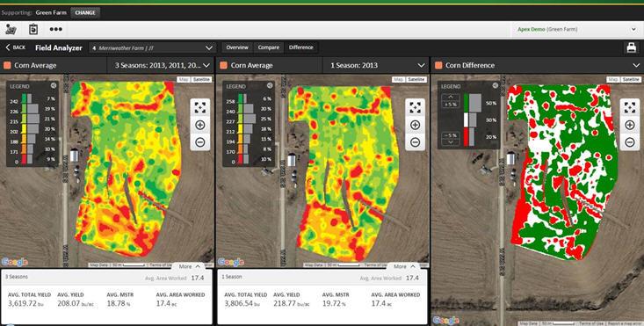Click the CHANGE button next to Green Farm

(85, 12)
